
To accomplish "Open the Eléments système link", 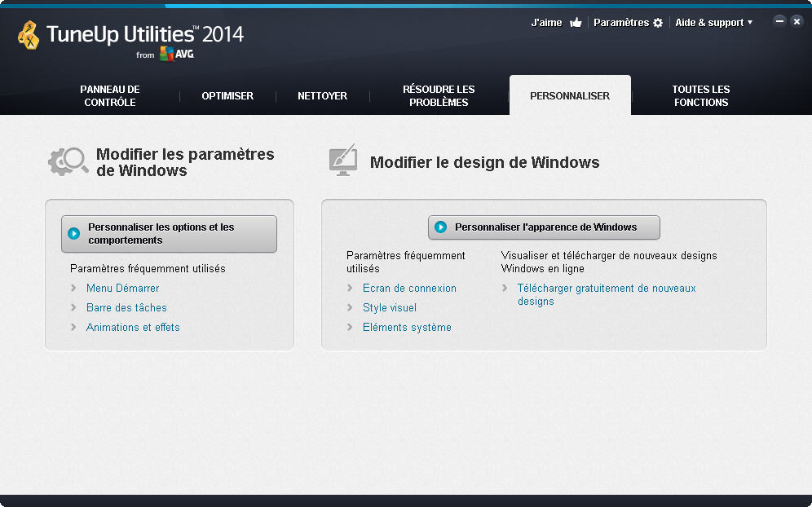I will 407,328.
